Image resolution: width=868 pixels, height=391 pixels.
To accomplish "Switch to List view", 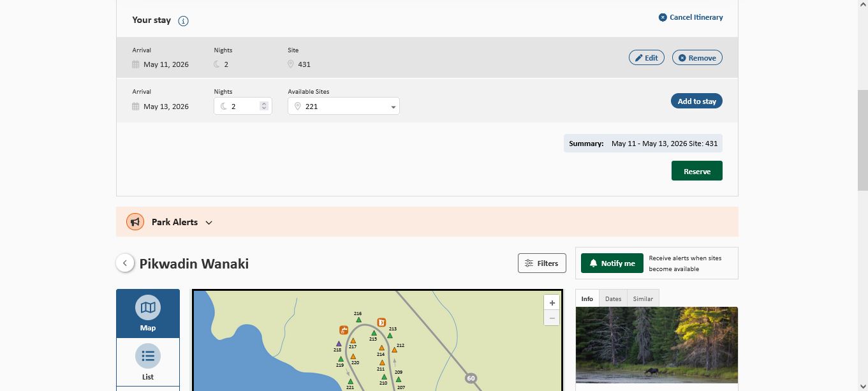I will click(x=148, y=362).
